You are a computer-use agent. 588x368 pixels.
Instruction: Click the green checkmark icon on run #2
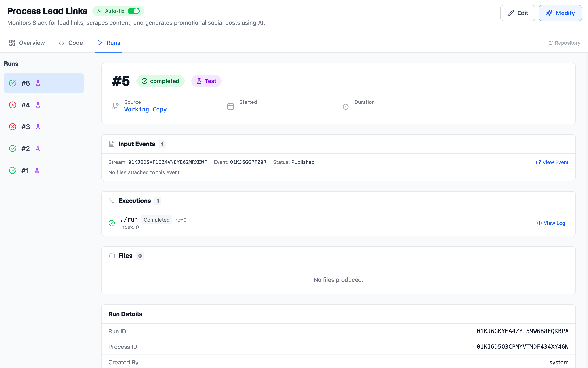pos(13,149)
